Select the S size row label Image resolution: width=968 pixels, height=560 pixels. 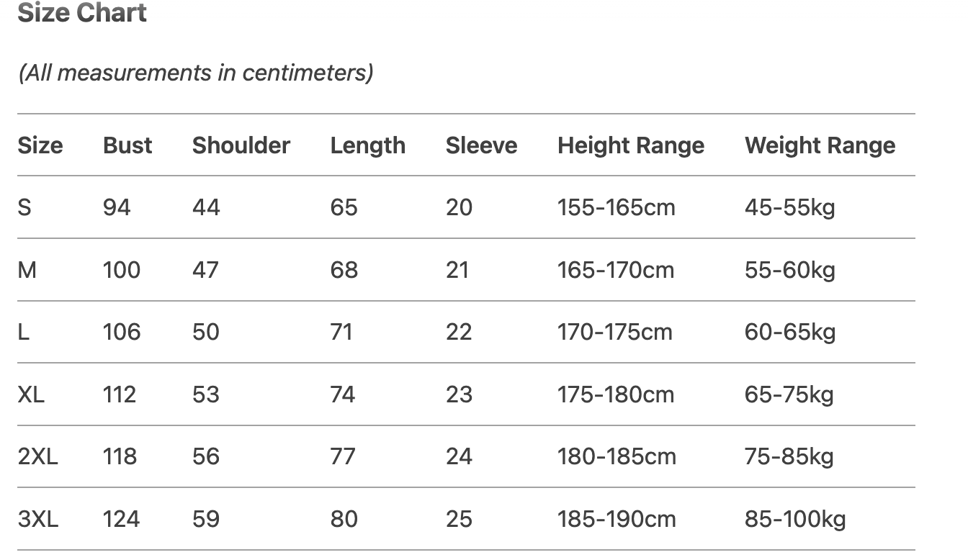pos(24,208)
